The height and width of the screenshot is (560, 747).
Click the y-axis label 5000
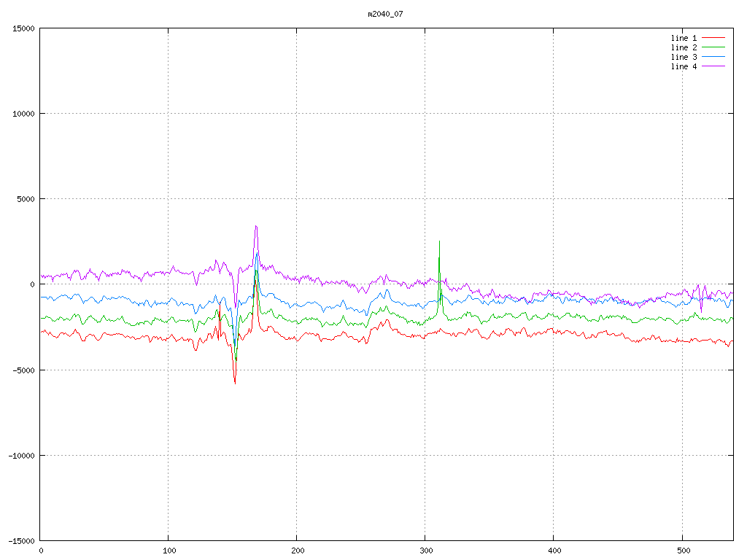pyautogui.click(x=26, y=199)
